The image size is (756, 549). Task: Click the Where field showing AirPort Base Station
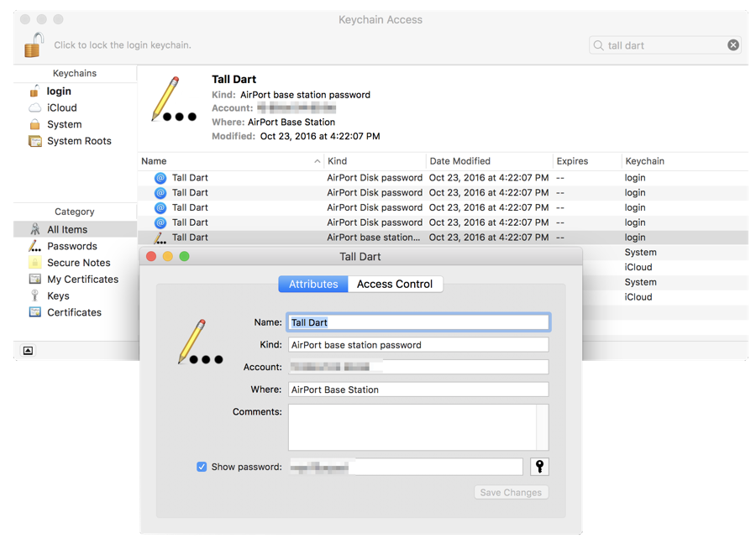(x=418, y=390)
